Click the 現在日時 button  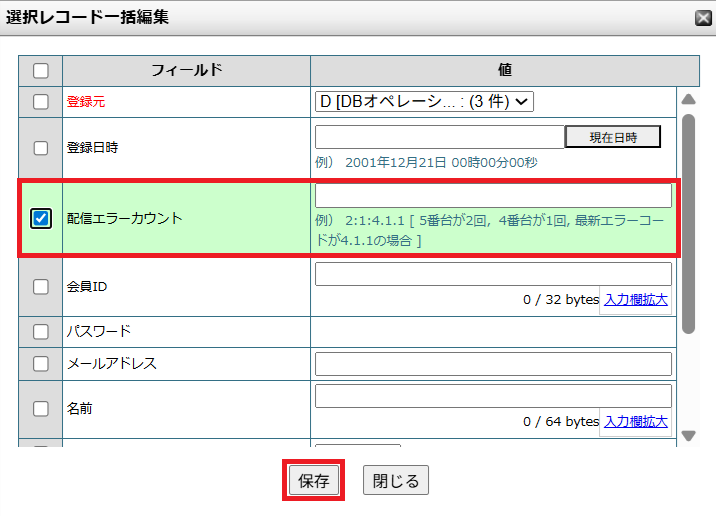[x=612, y=137]
